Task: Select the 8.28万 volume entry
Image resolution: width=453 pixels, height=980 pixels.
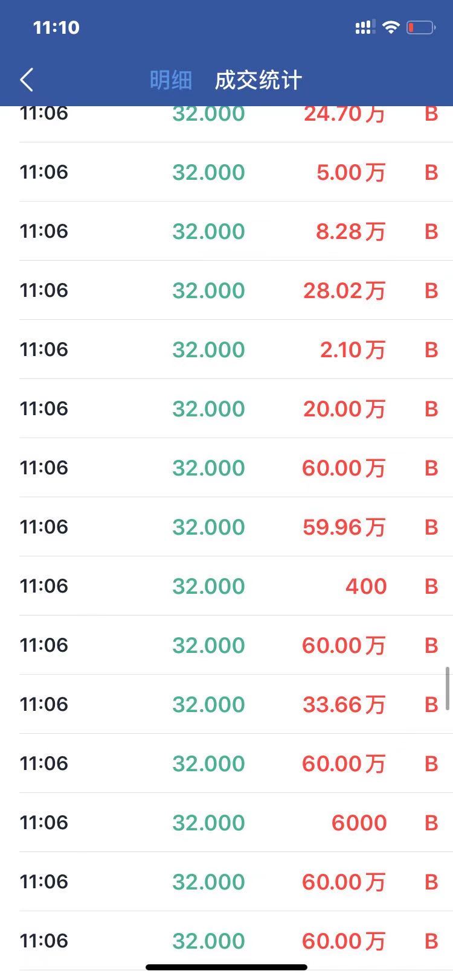Action: (x=350, y=231)
